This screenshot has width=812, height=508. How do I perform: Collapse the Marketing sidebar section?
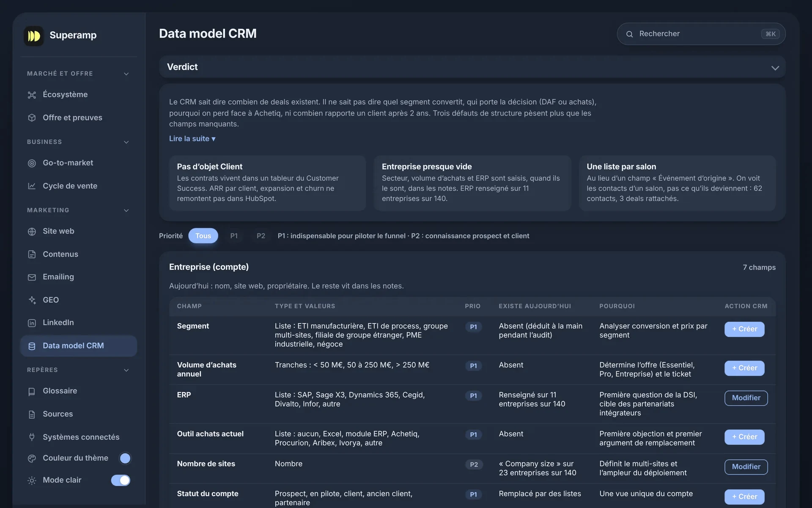(x=126, y=210)
